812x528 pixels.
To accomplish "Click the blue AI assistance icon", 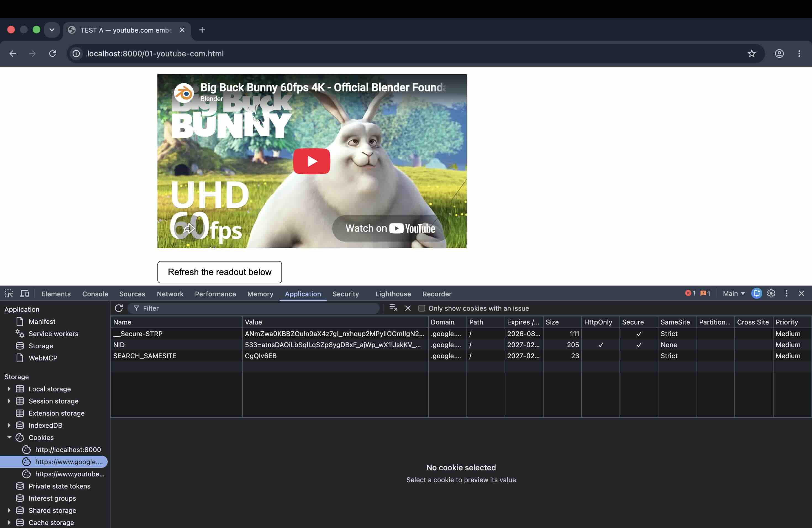I will [x=756, y=293].
